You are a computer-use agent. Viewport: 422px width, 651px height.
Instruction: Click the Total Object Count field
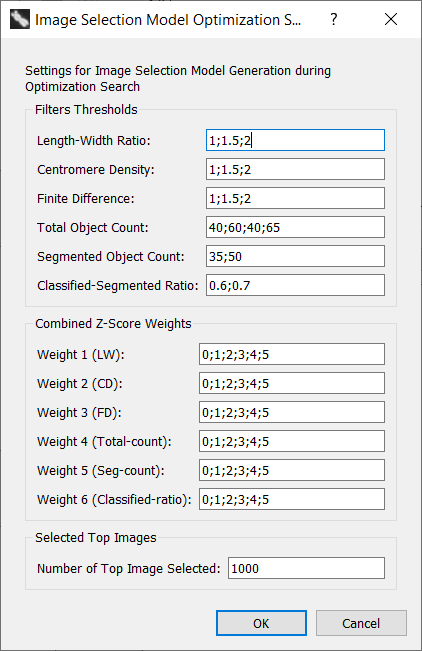point(295,228)
